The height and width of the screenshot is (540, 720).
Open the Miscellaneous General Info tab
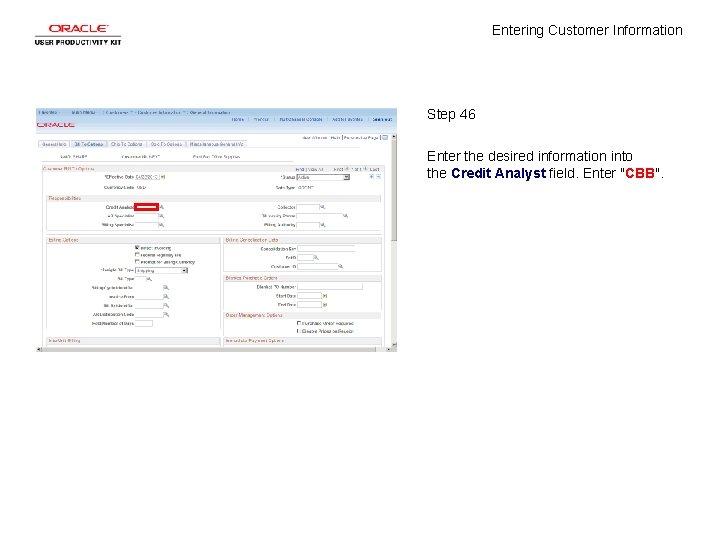(x=217, y=144)
